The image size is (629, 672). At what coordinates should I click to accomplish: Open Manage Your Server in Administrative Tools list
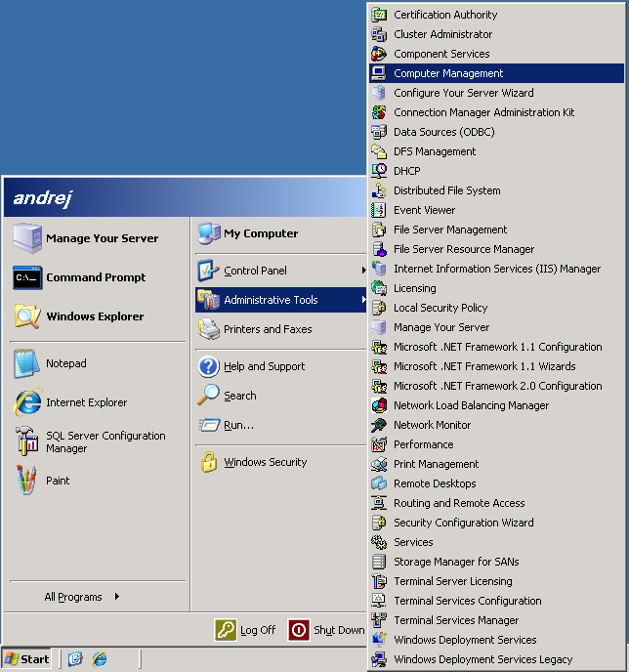click(496, 327)
